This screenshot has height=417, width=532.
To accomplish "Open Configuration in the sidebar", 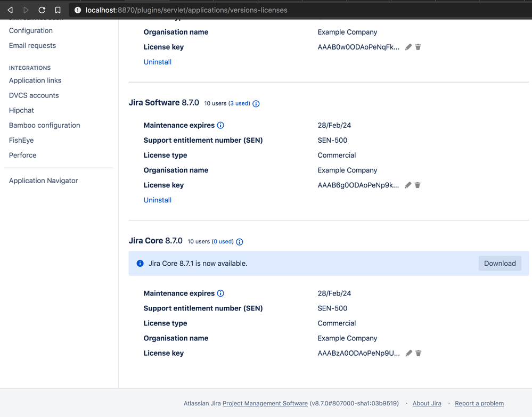I will [x=31, y=30].
